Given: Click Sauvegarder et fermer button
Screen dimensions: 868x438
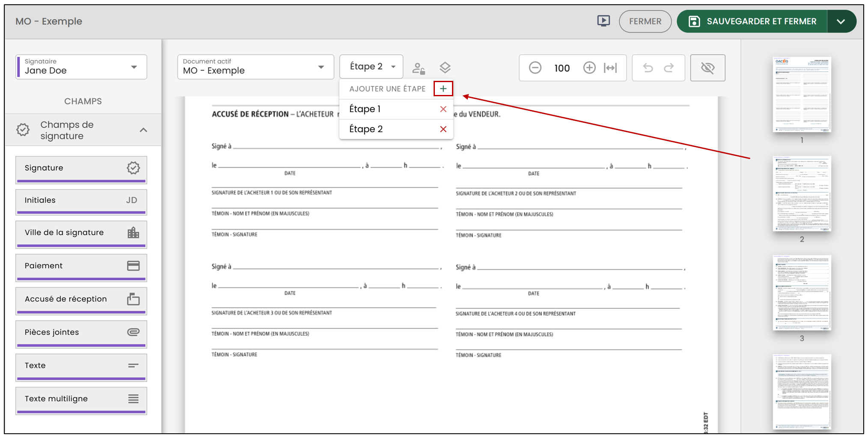Looking at the screenshot, I should [752, 21].
